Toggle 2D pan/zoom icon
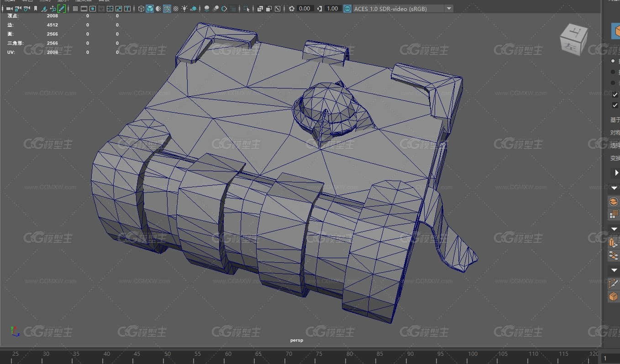 [x=53, y=9]
